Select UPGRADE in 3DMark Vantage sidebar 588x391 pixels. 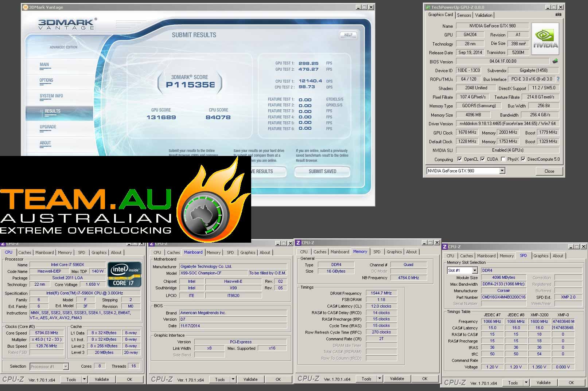click(48, 127)
